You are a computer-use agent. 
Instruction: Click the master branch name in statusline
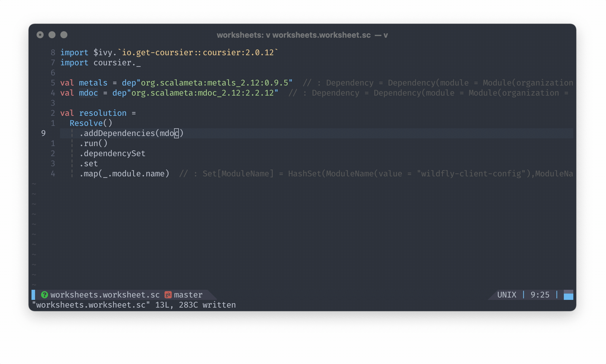pyautogui.click(x=188, y=295)
